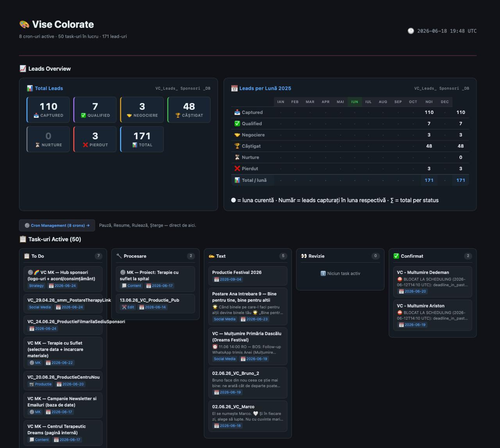Open Cron Management (8 crons) link

pyautogui.click(x=57, y=225)
